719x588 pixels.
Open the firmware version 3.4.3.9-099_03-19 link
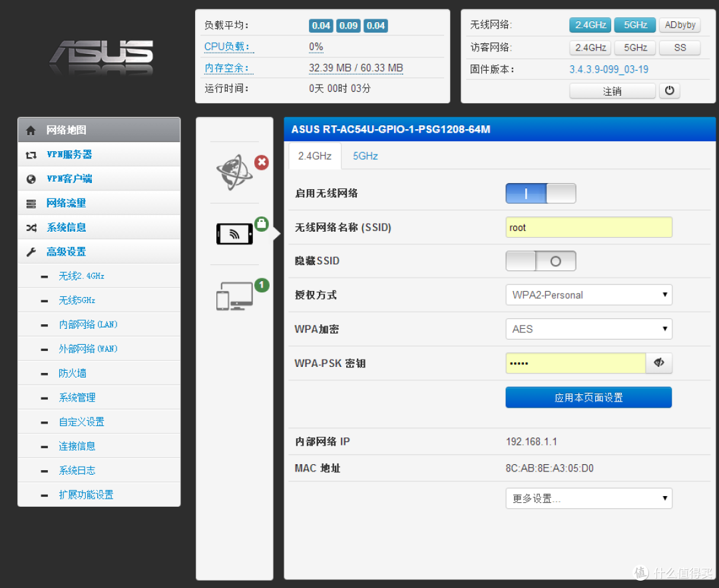608,69
